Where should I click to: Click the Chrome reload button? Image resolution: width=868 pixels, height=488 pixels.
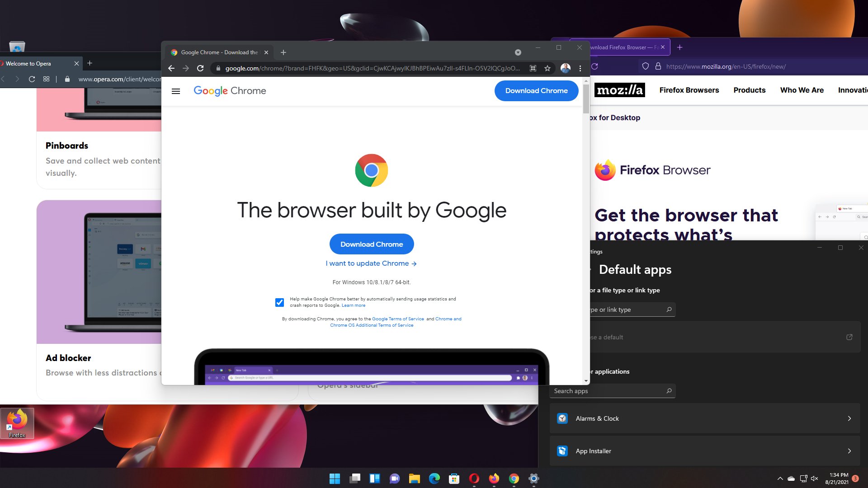tap(201, 68)
